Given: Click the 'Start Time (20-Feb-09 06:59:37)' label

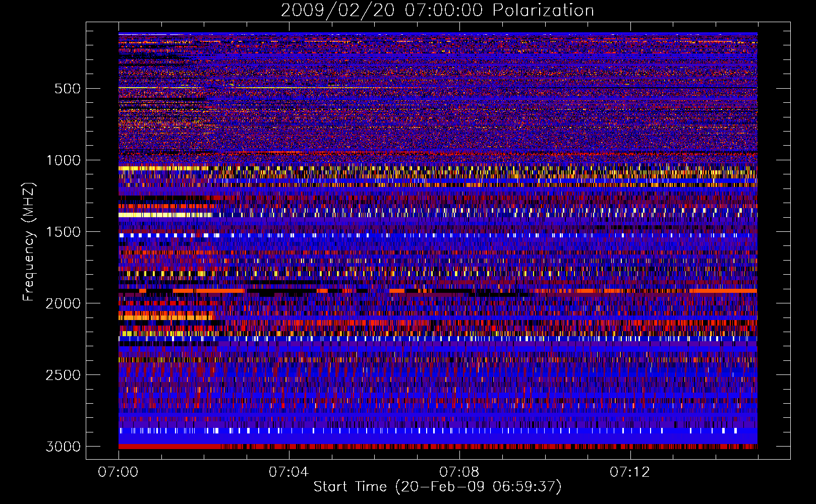Looking at the screenshot, I should (437, 487).
